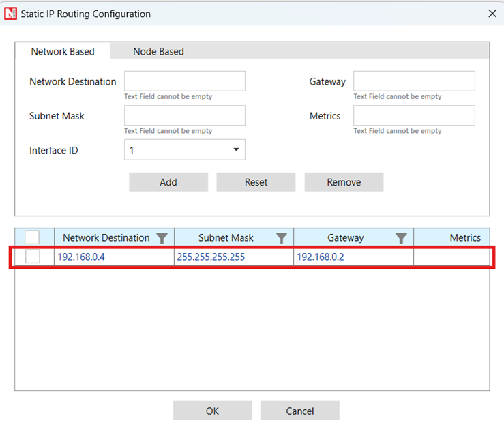The height and width of the screenshot is (438, 504).
Task: Click the Remove button
Action: 344,182
